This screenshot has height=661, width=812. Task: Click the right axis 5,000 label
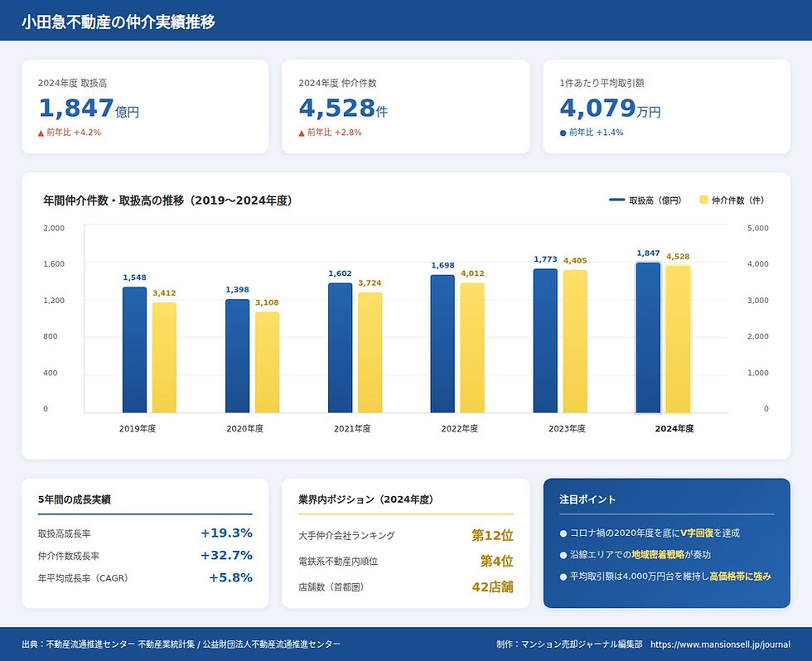[757, 228]
